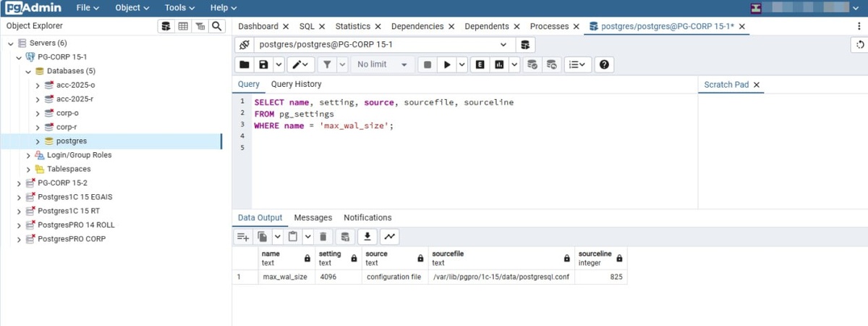Viewport: 868px width, 326px height.
Task: Click Download results as CSV icon
Action: 367,237
